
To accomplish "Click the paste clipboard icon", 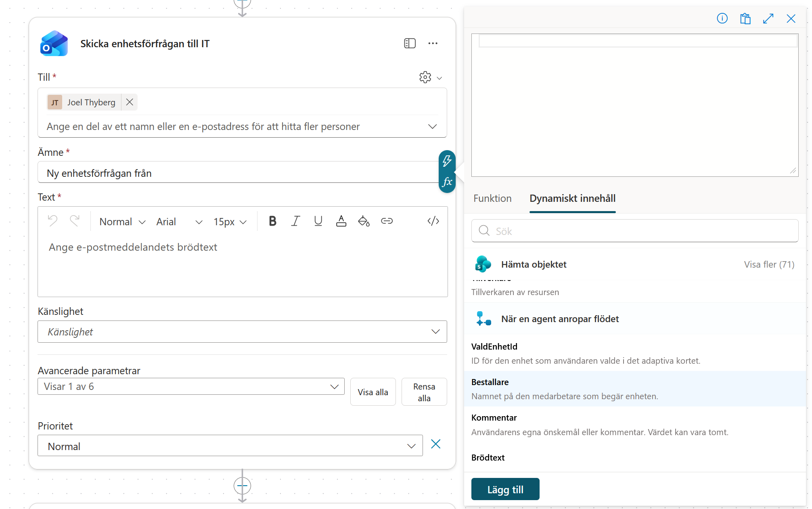I will pos(745,18).
